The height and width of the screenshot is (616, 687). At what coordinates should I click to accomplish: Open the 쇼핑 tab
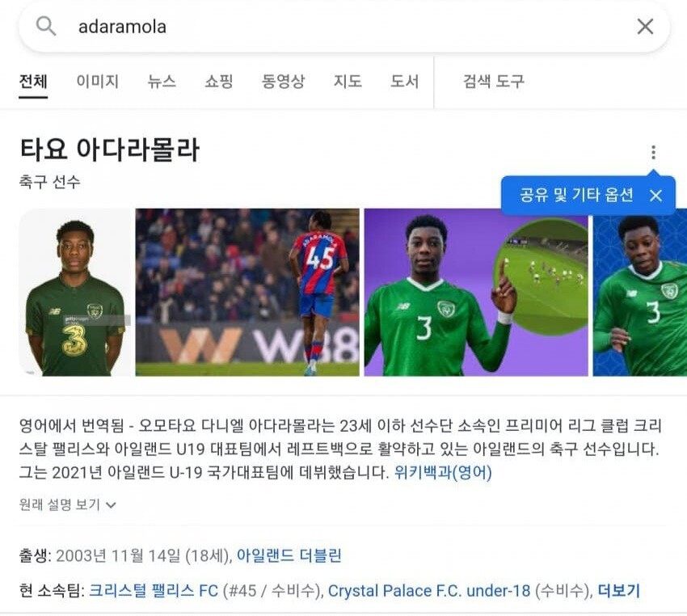click(x=219, y=81)
